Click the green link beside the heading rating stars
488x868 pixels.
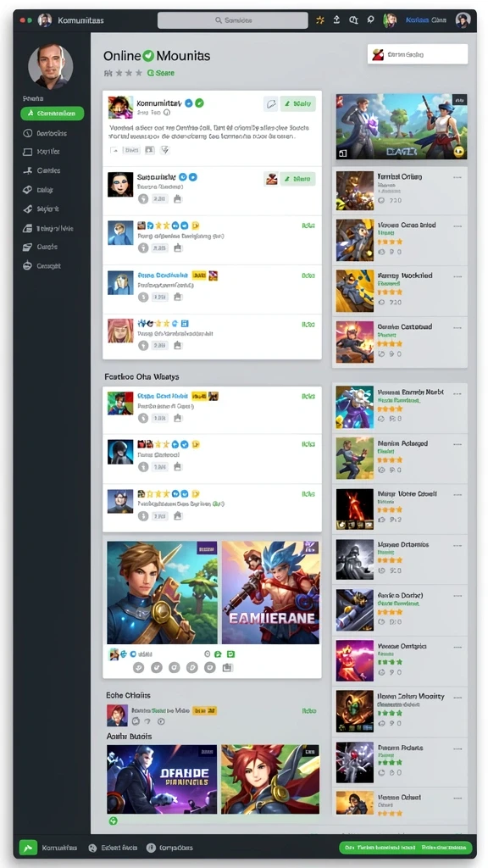pos(161,73)
